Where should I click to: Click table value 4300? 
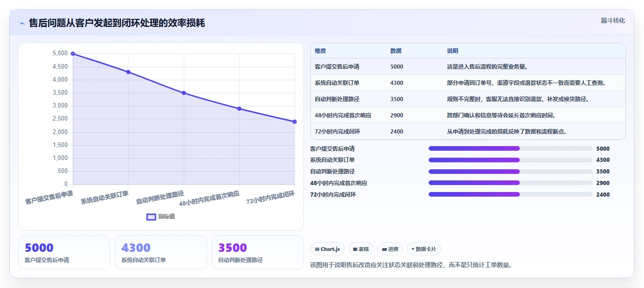(397, 83)
